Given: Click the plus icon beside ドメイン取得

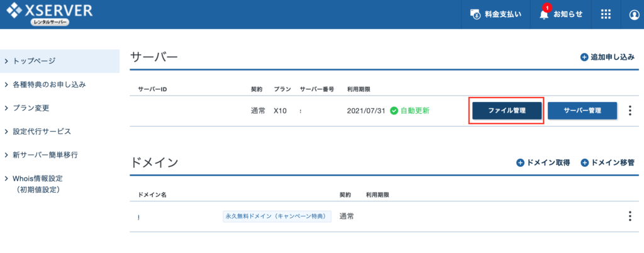Looking at the screenshot, I should [x=520, y=162].
